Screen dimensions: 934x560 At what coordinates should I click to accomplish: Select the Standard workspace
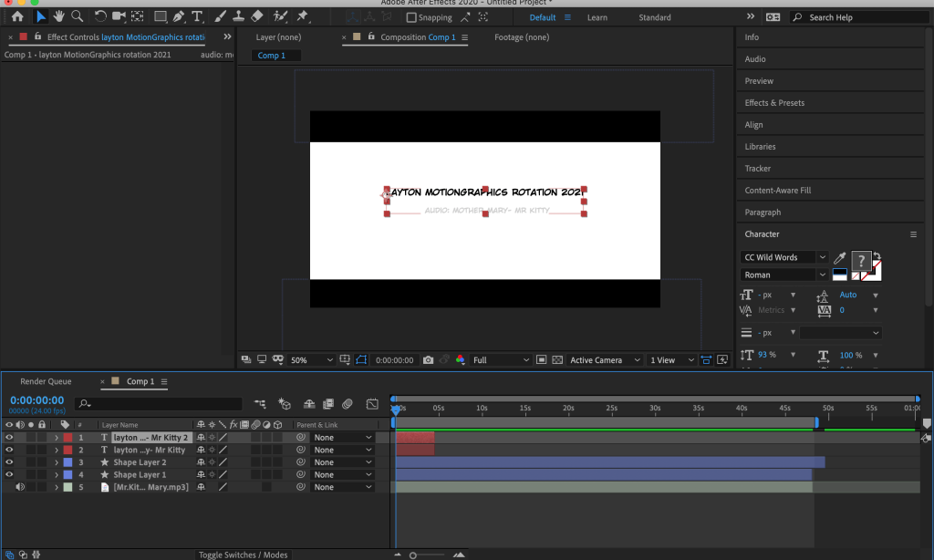pyautogui.click(x=655, y=17)
